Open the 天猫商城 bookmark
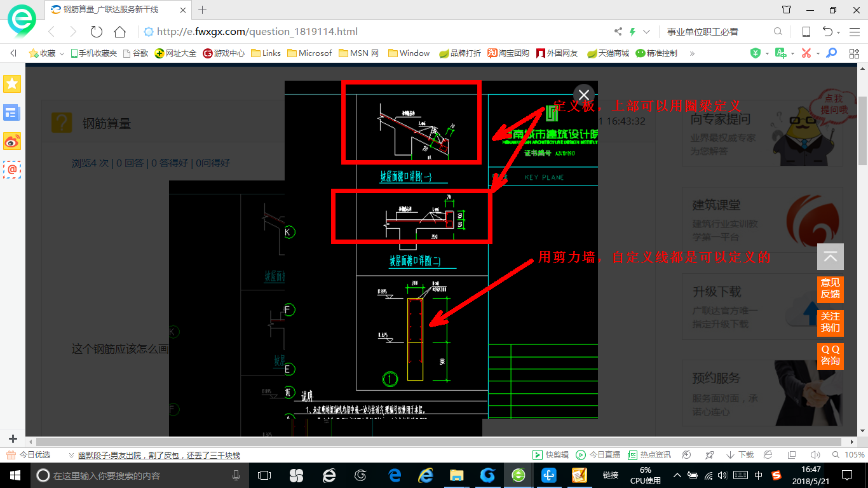 click(608, 53)
